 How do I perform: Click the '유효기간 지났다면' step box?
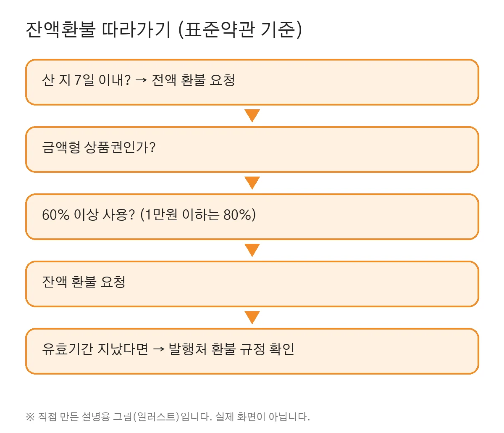click(252, 351)
